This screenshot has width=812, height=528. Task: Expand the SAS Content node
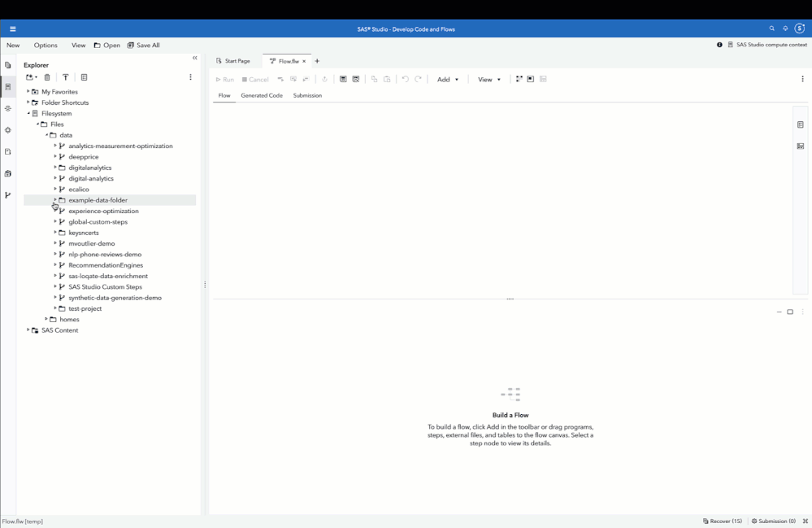coord(28,330)
